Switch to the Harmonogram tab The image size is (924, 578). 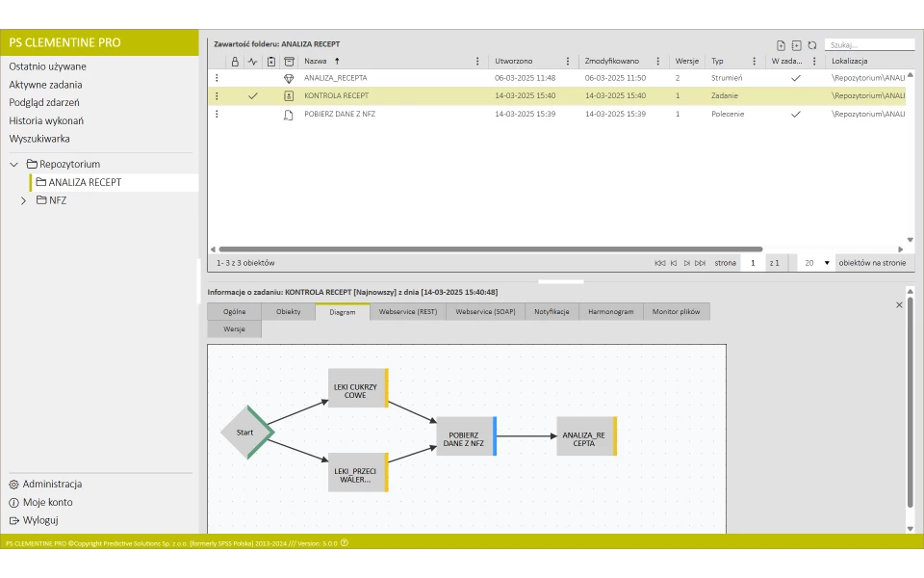point(612,312)
